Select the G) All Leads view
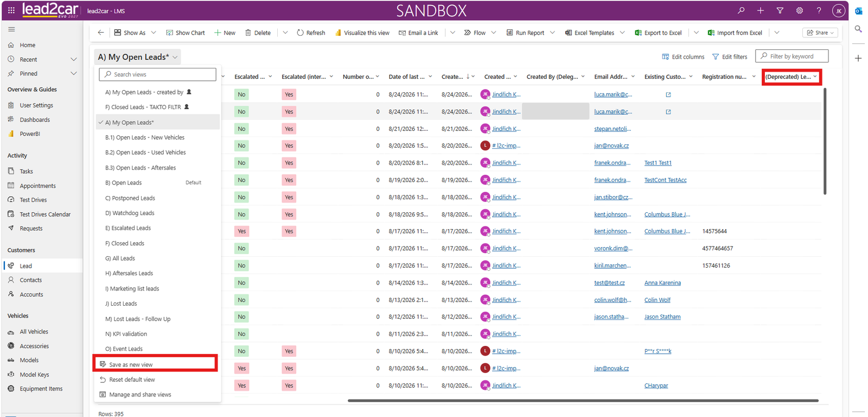The image size is (868, 417). pos(120,258)
